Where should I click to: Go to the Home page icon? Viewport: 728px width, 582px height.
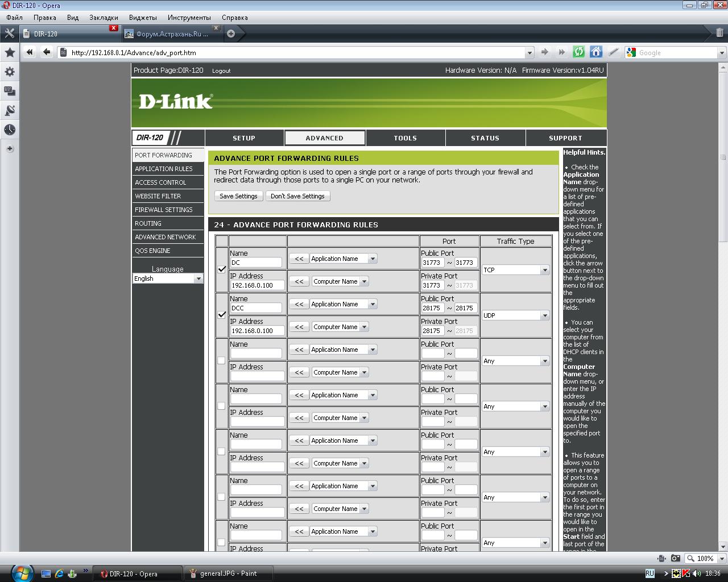[595, 52]
